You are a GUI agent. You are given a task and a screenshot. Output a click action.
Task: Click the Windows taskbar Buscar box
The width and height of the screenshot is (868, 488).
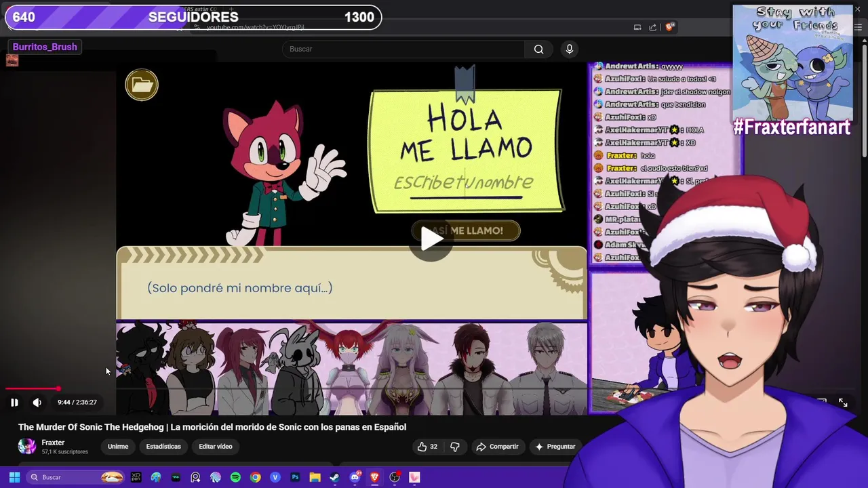[x=76, y=477]
